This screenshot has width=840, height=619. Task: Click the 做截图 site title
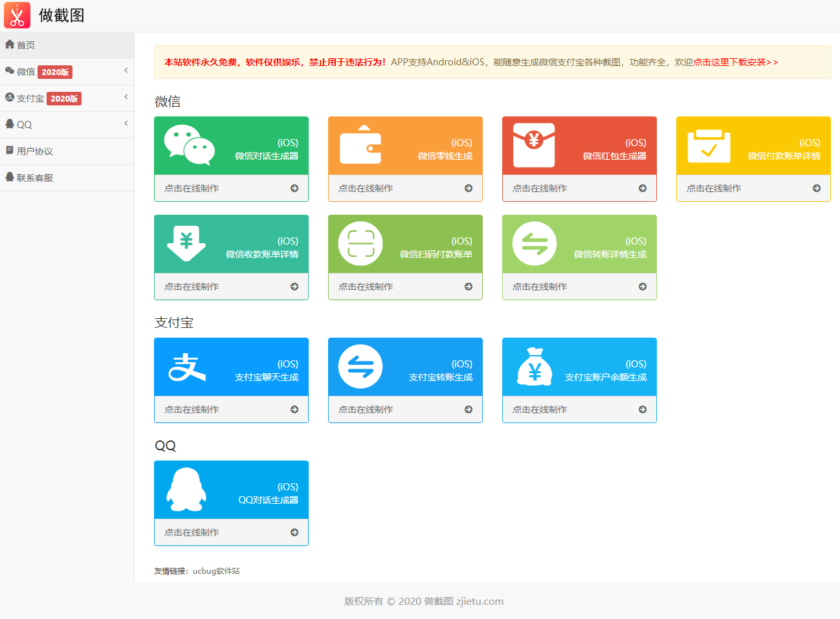pyautogui.click(x=61, y=16)
